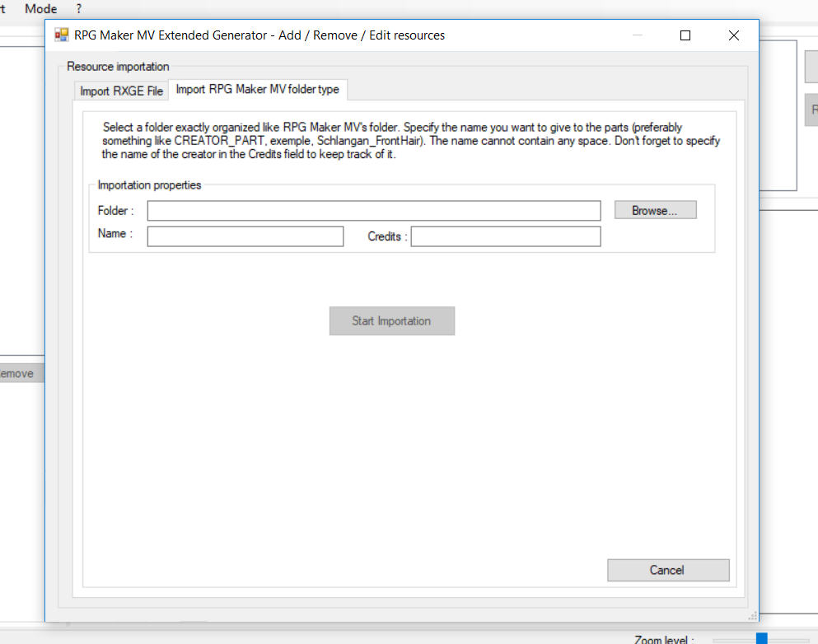This screenshot has height=644, width=818.
Task: Click the Importation properties group label
Action: tap(149, 185)
